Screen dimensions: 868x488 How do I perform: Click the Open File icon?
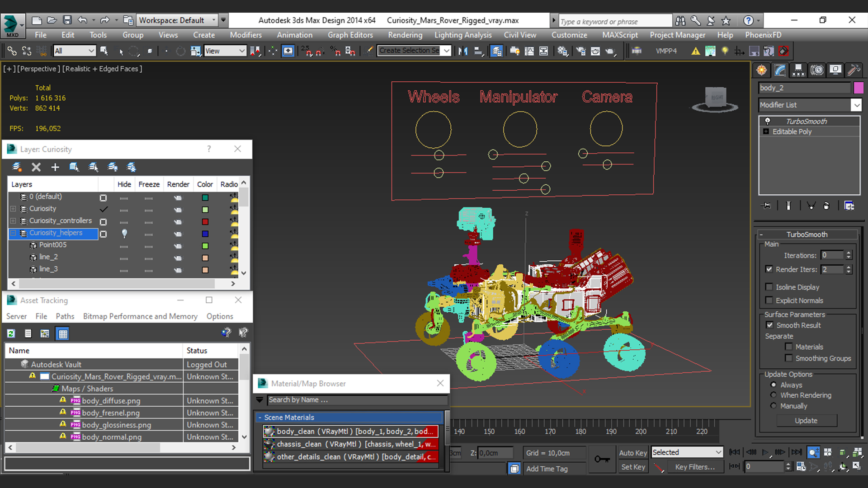tap(52, 20)
